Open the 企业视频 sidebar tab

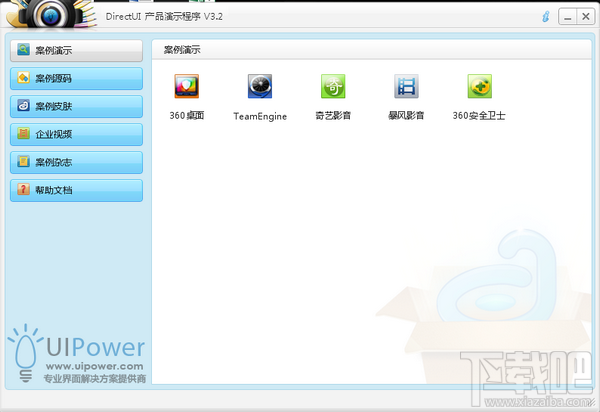77,134
